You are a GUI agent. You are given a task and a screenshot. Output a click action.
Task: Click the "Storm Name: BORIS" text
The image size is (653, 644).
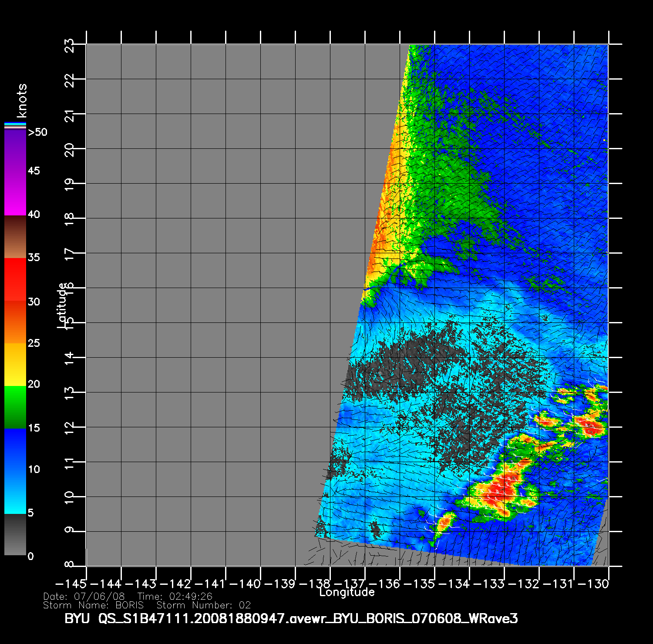93,605
